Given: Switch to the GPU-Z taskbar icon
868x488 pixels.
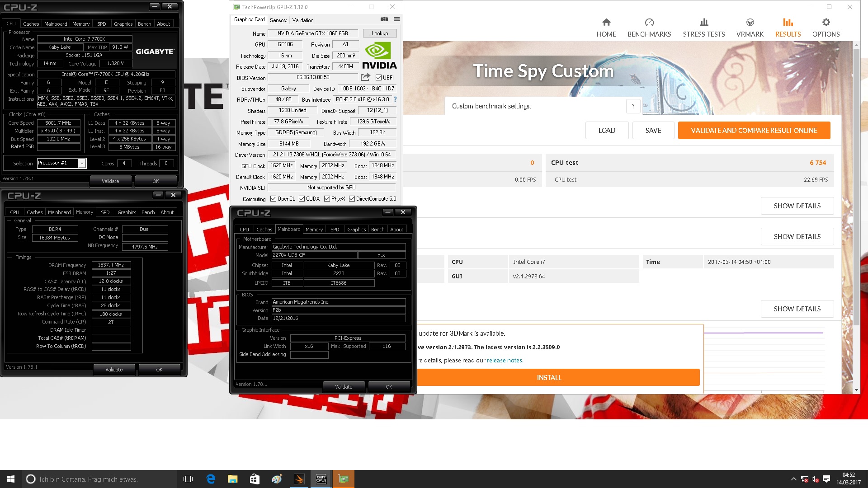Looking at the screenshot, I should click(x=343, y=479).
